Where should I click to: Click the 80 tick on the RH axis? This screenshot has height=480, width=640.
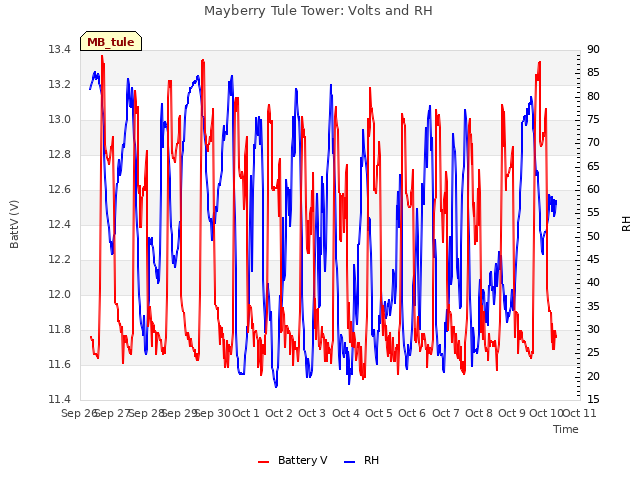click(593, 96)
